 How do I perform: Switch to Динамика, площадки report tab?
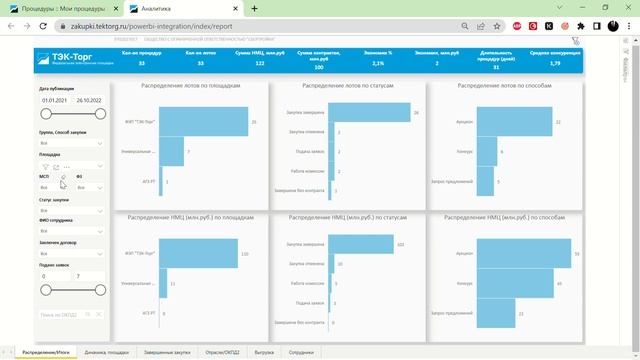[107, 352]
